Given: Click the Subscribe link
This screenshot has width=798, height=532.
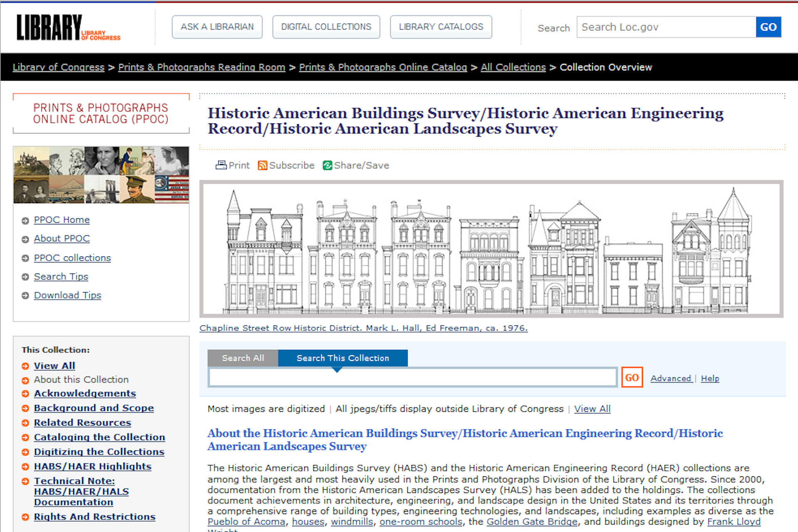Looking at the screenshot, I should pyautogui.click(x=292, y=165).
